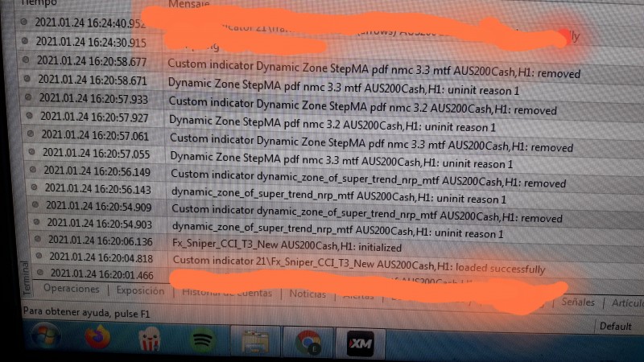Viewport: 644px width, 362px height.
Task: Click the log timestamp 16:20:57.061
Action: click(x=95, y=135)
